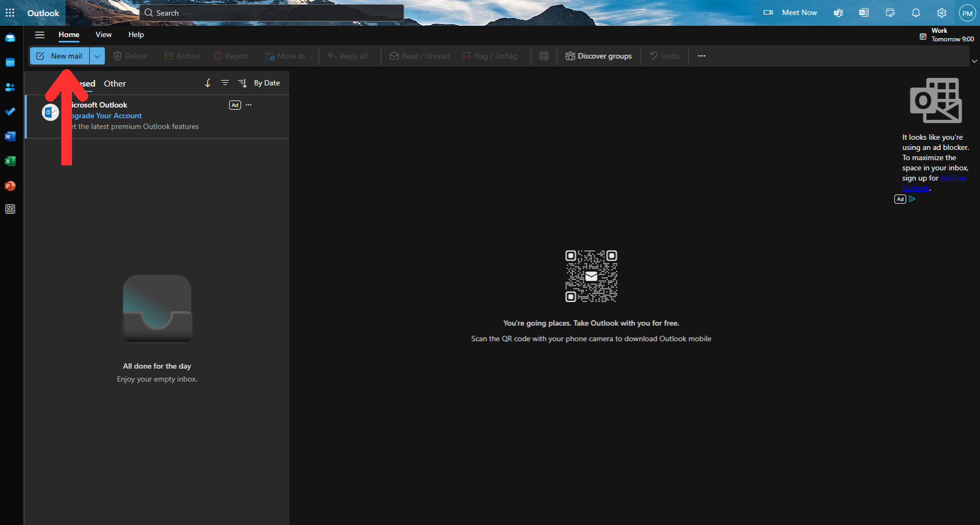This screenshot has height=525, width=980.
Task: Open the Microsoft apps launcher grid
Action: (x=10, y=13)
